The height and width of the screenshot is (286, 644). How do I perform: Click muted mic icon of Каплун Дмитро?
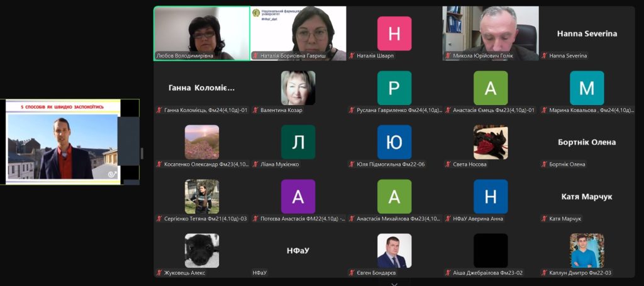coord(544,272)
